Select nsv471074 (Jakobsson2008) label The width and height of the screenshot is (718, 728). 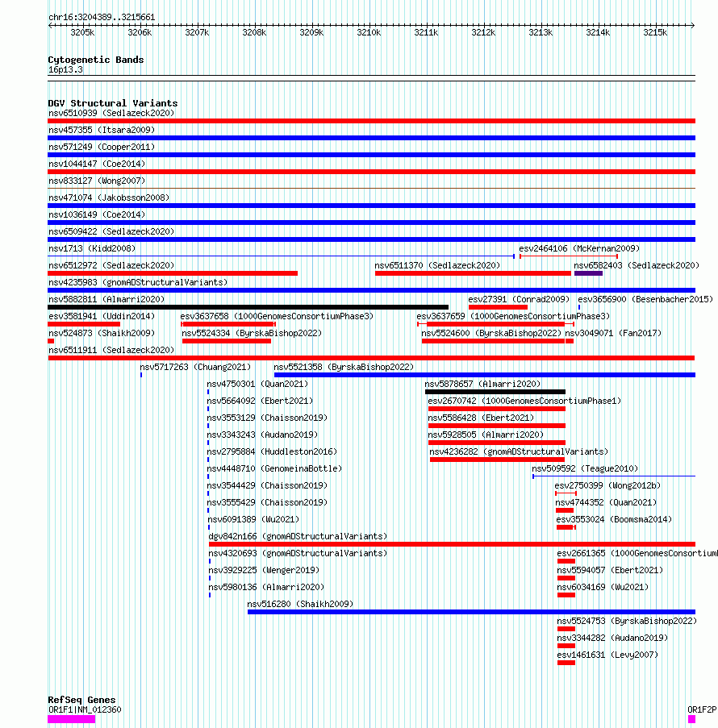tap(109, 198)
